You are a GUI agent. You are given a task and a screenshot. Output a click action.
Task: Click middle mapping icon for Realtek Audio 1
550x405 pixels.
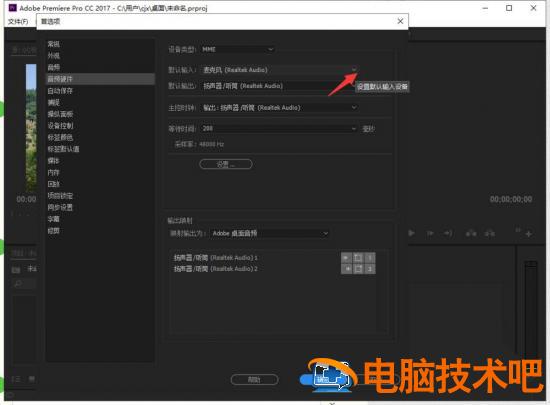tap(358, 258)
